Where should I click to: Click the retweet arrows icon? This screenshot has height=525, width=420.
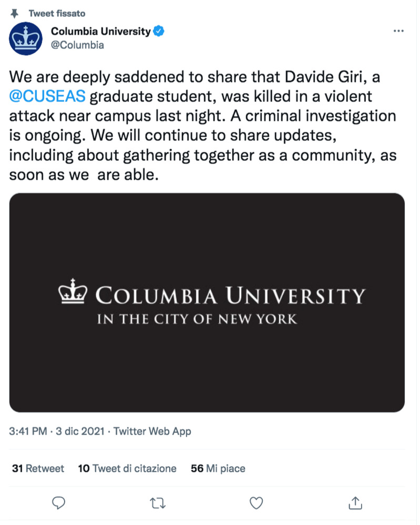pos(157,503)
